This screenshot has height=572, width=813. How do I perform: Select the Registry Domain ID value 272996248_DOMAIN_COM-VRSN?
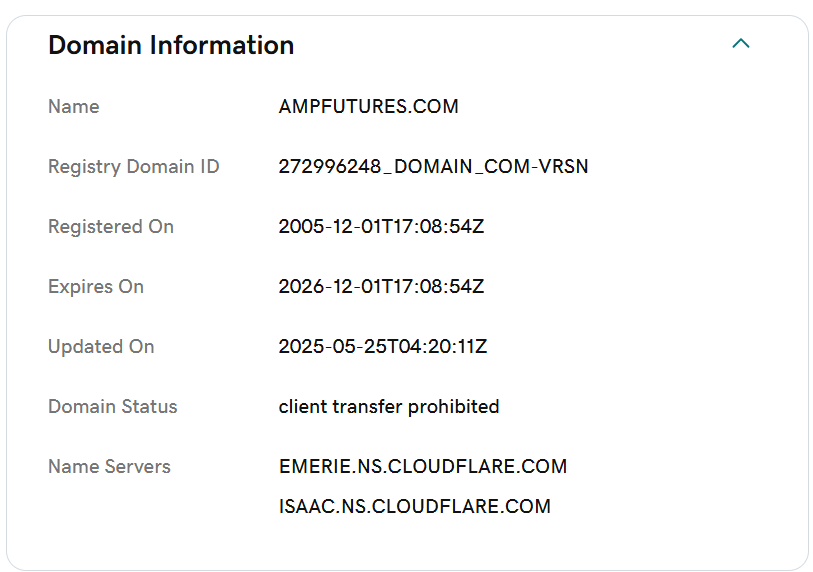[433, 166]
